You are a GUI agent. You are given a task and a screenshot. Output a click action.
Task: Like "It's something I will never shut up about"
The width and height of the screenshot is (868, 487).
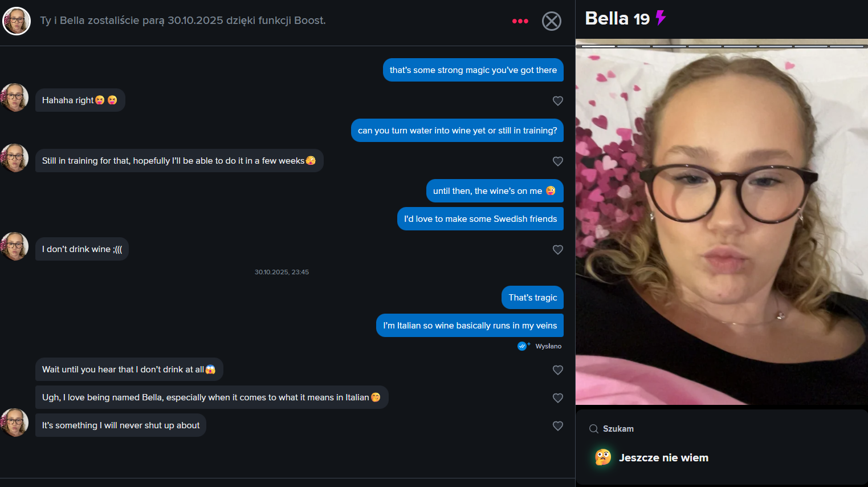click(558, 426)
